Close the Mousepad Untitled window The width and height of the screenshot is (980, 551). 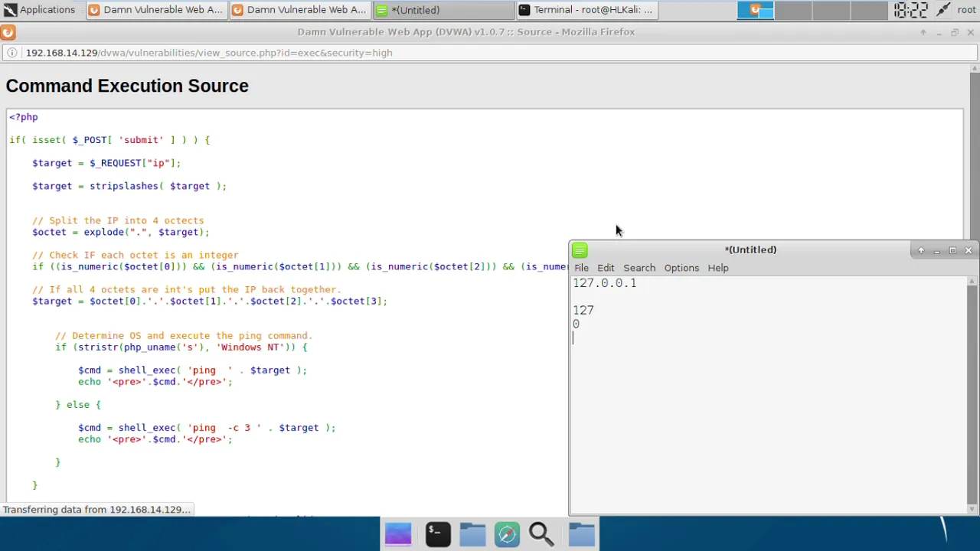969,250
